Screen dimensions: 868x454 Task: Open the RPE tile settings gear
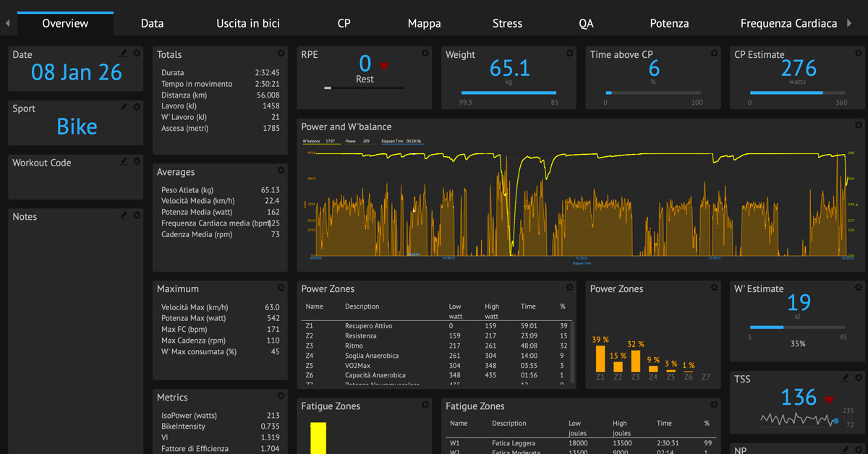pyautogui.click(x=425, y=53)
